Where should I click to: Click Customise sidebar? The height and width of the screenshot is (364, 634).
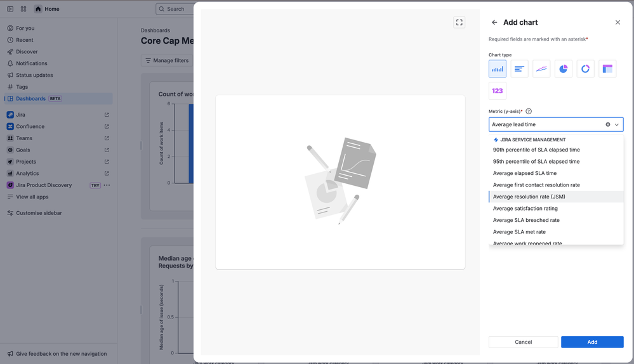58,213
